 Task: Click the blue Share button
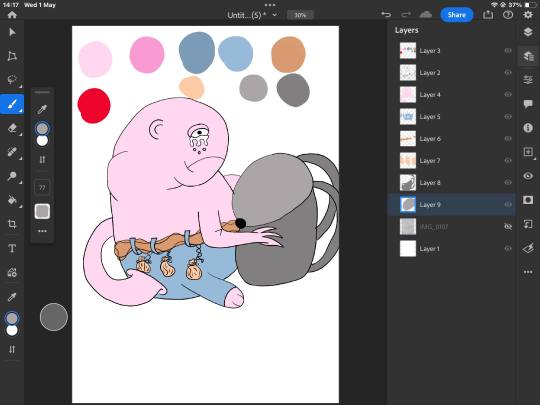click(457, 15)
